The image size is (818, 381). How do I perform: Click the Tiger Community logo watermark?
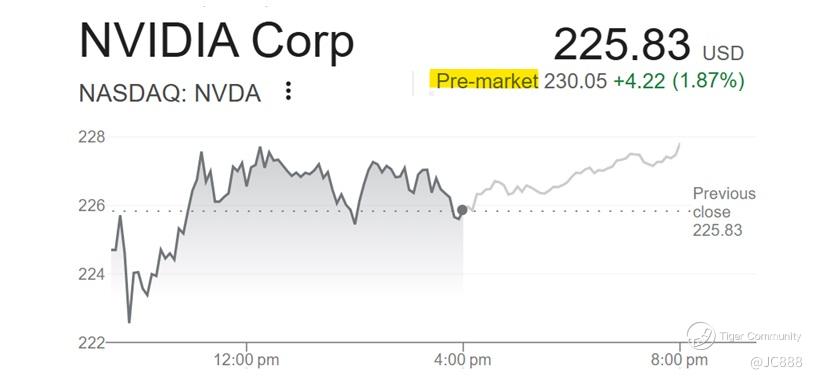pos(743,336)
